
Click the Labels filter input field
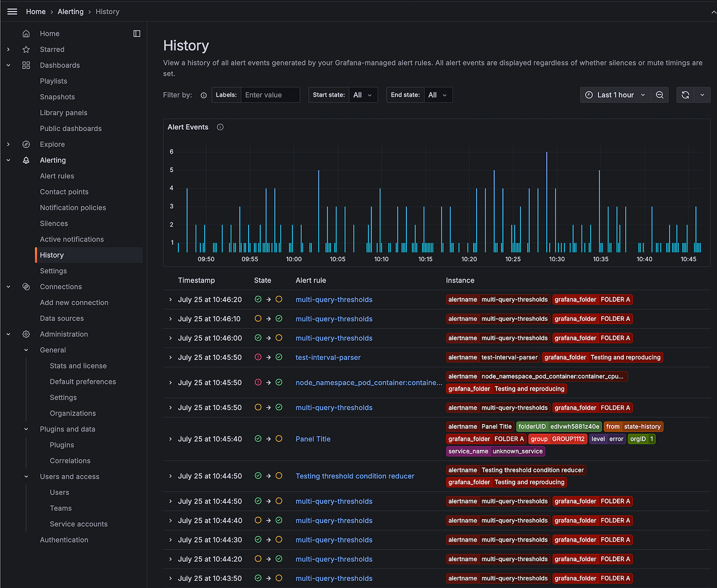point(270,95)
